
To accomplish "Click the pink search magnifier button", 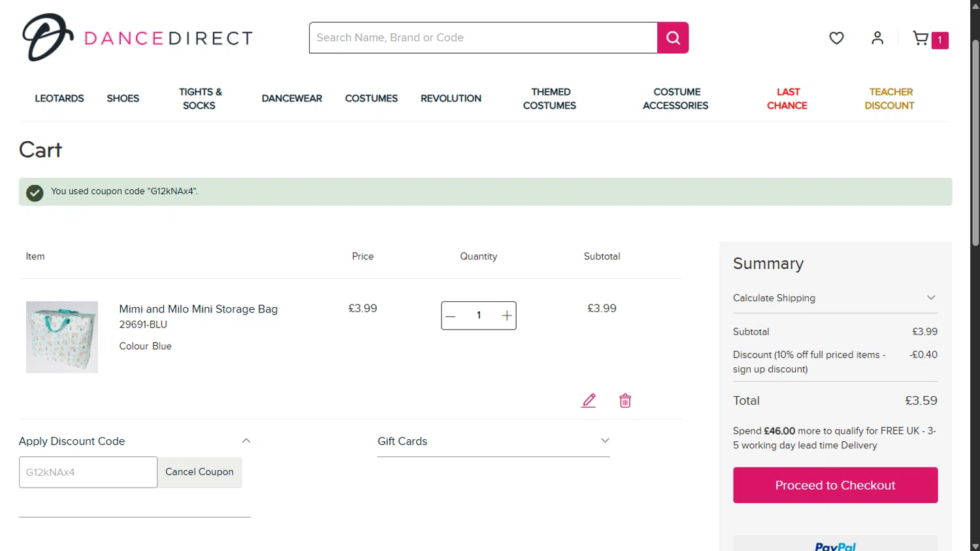I will click(673, 38).
